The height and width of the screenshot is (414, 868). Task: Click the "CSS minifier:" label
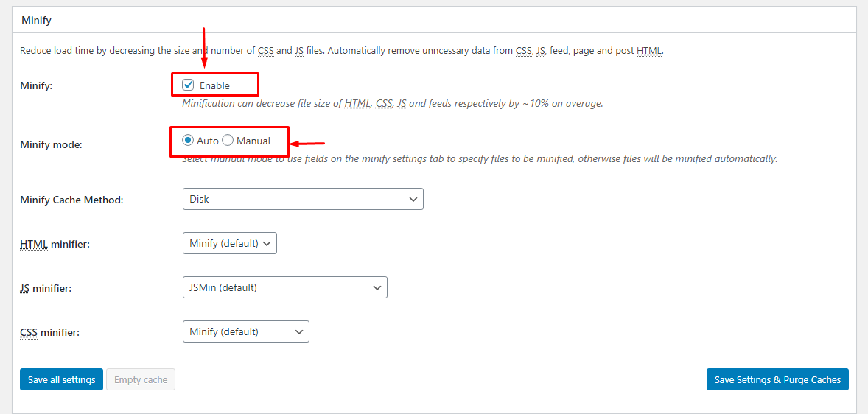coord(49,332)
